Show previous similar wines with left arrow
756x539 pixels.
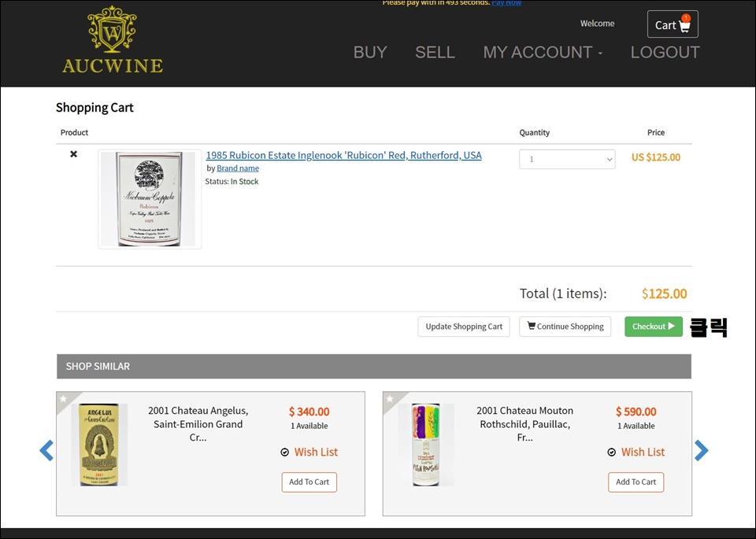point(46,450)
